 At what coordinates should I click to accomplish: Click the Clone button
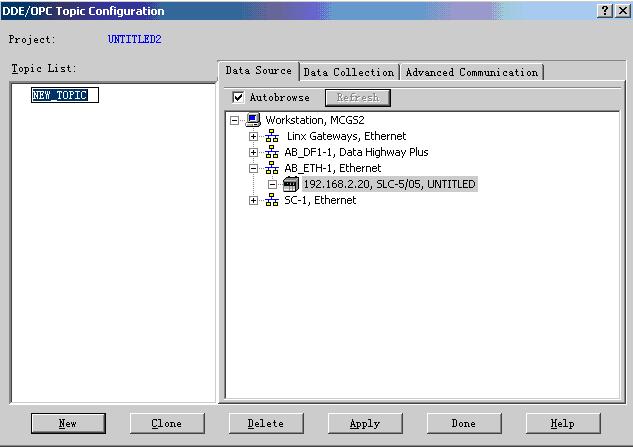(166, 423)
